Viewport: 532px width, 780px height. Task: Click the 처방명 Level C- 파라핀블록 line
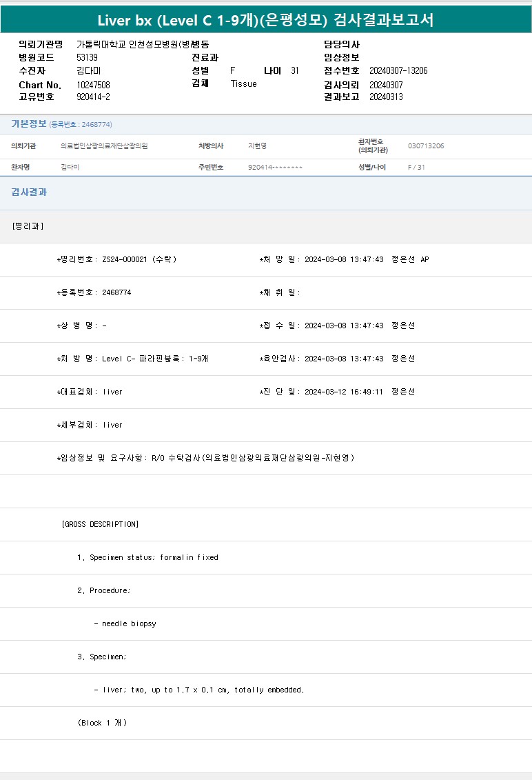click(x=132, y=359)
